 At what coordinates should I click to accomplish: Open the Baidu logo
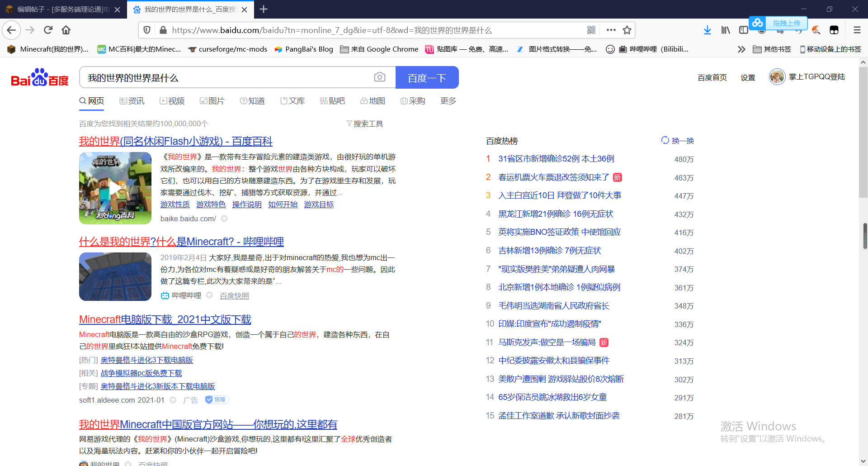tap(40, 78)
